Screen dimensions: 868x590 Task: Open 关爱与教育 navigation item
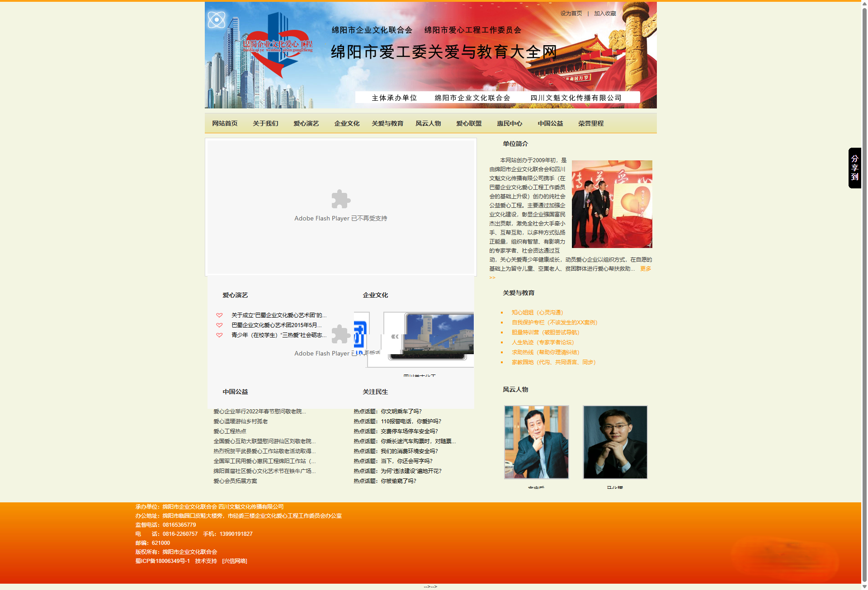point(387,123)
